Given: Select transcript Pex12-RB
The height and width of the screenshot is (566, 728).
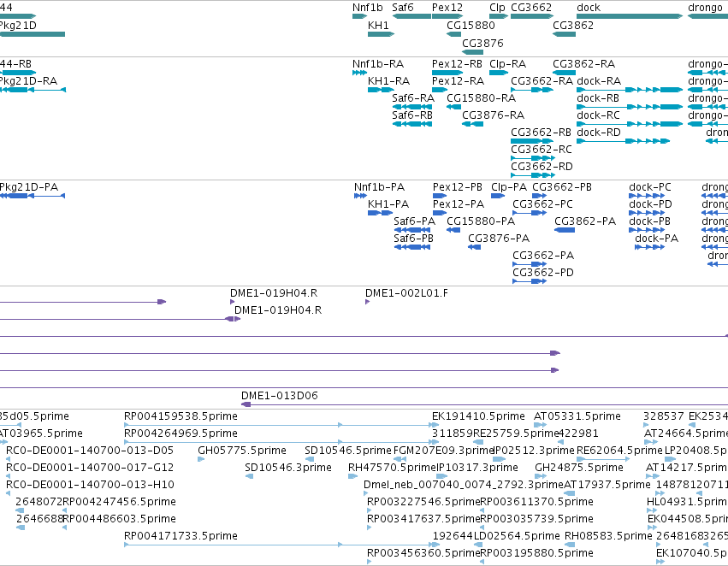Looking at the screenshot, I should coord(447,73).
